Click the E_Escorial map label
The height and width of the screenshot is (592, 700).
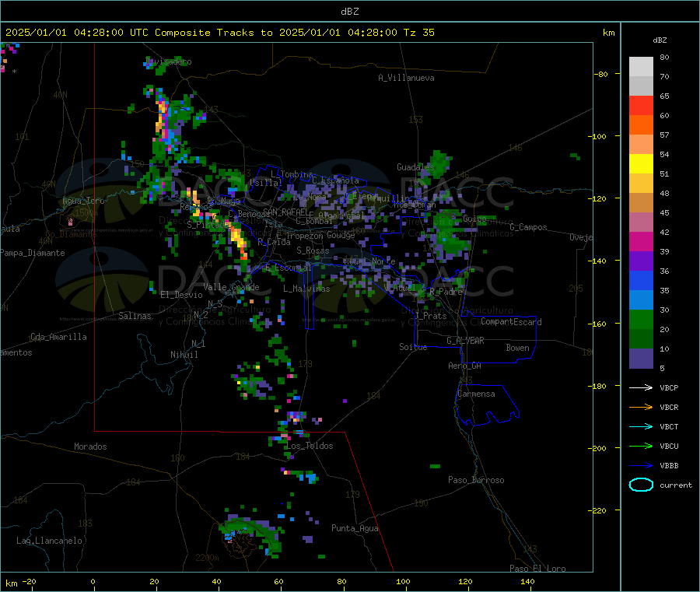pyautogui.click(x=289, y=268)
